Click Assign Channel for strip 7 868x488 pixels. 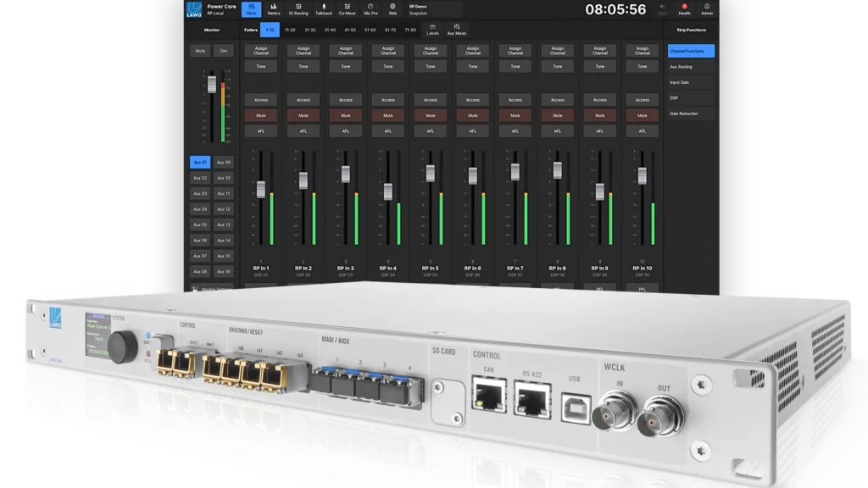pyautogui.click(x=515, y=51)
